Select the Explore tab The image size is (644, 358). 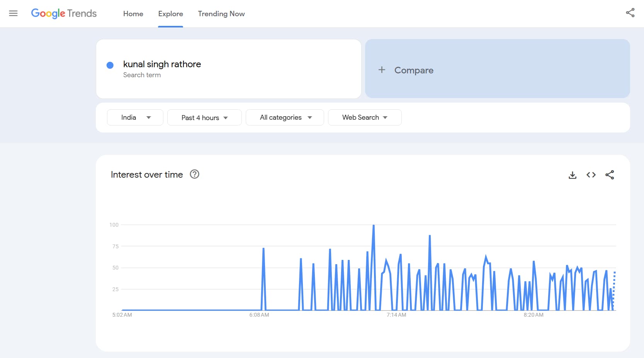[170, 14]
